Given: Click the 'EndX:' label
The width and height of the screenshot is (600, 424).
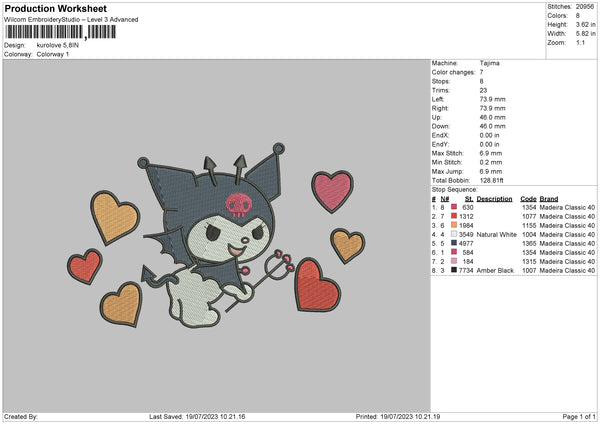Looking at the screenshot, I should [x=440, y=135].
